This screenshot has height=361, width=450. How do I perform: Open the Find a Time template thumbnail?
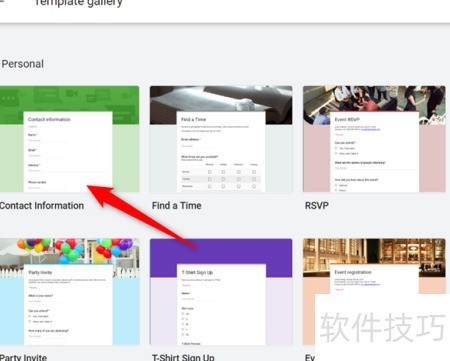221,139
